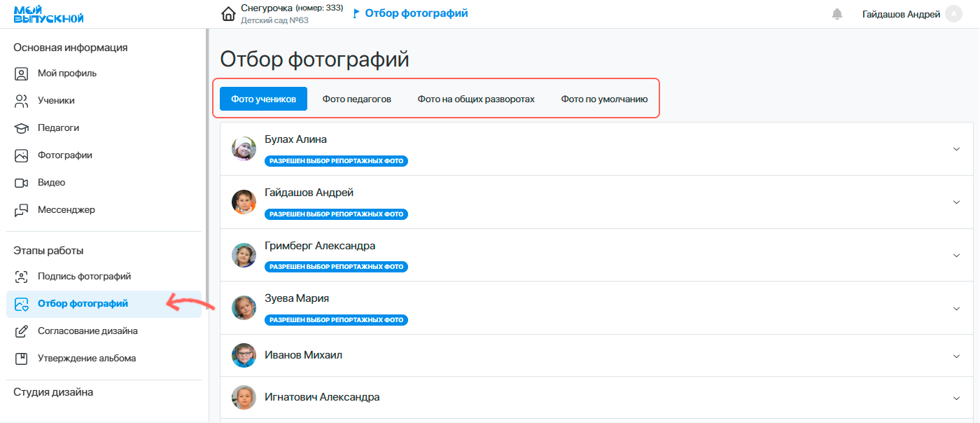Open Фотографии from the sidebar

click(x=64, y=155)
